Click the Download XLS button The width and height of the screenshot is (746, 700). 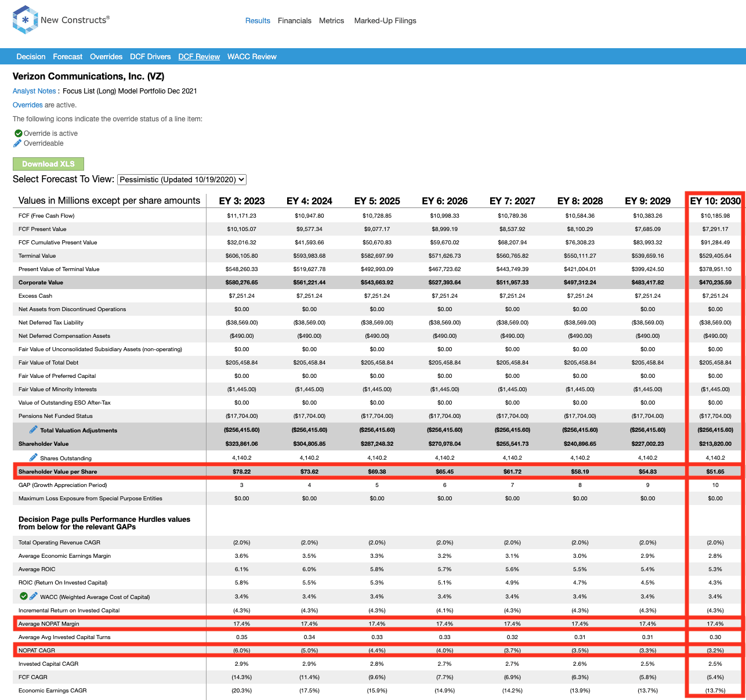48,164
